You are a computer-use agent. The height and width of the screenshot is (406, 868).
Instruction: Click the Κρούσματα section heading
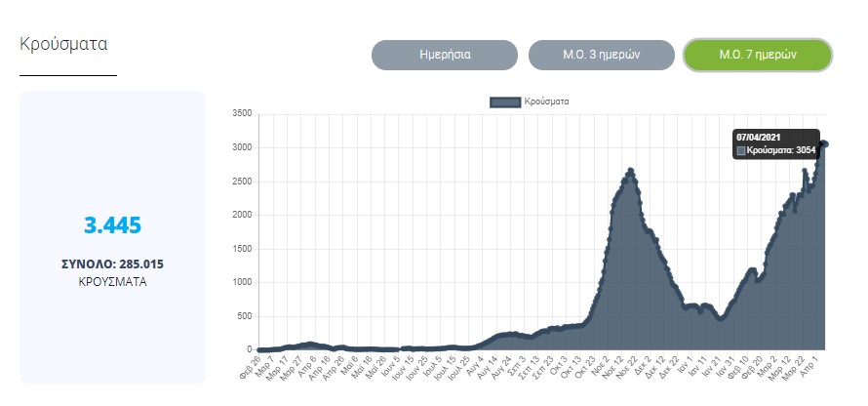point(63,44)
